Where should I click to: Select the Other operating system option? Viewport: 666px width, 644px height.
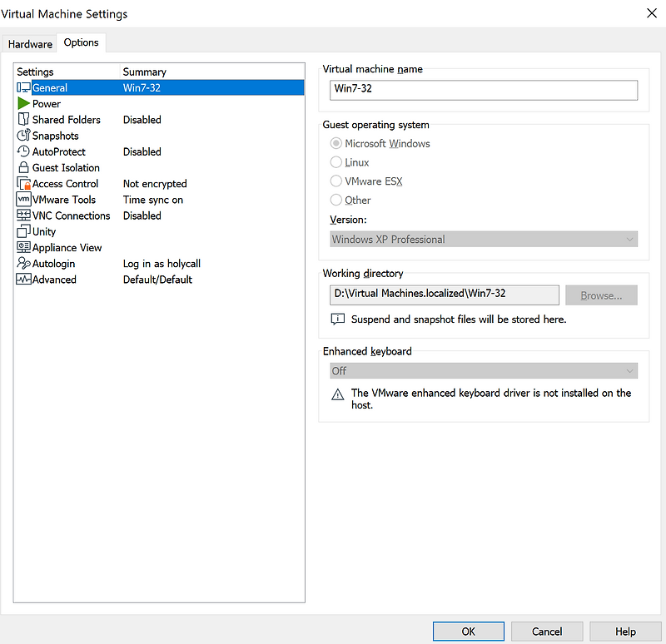point(335,200)
